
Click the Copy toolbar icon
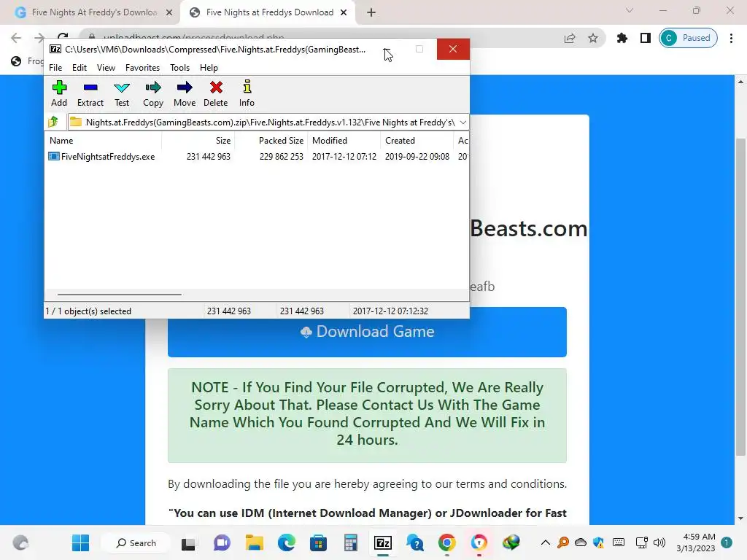click(153, 93)
